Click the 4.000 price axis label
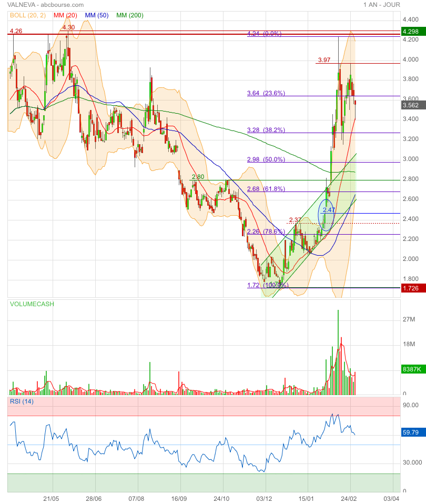The height and width of the screenshot is (504, 426). pyautogui.click(x=411, y=59)
